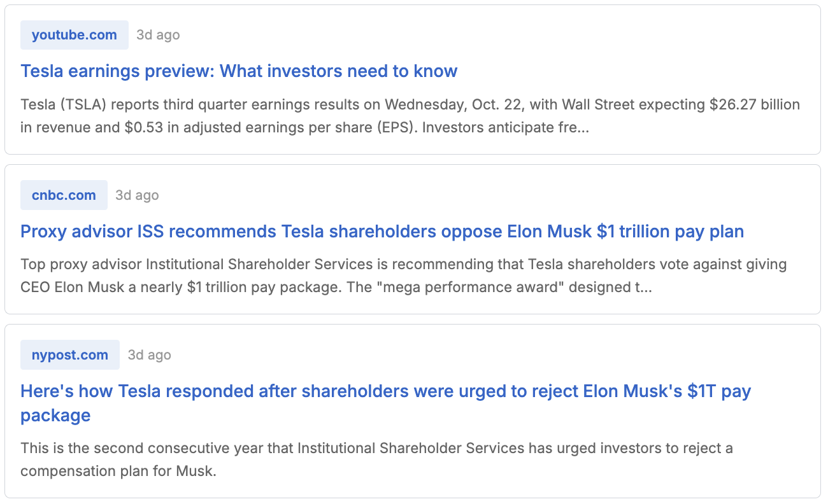Click the word 'package' on the headline's second line

[x=55, y=416]
